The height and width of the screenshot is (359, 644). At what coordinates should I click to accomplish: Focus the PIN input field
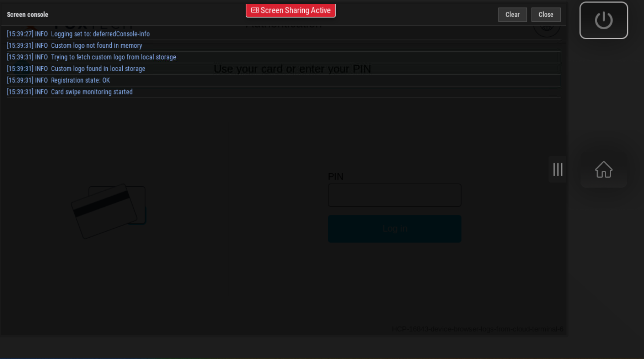tap(394, 195)
